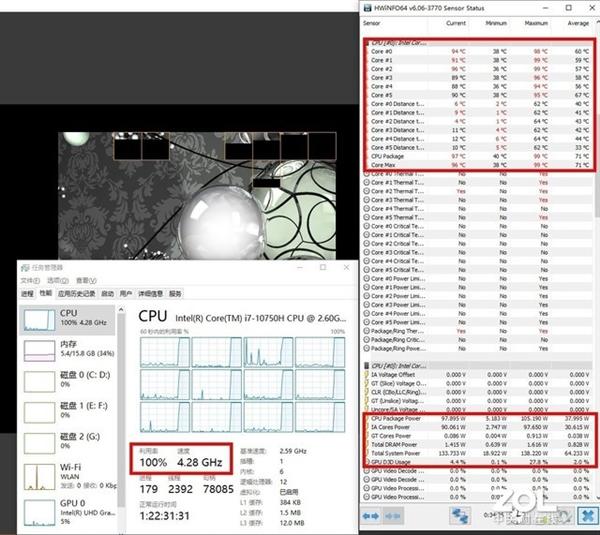The height and width of the screenshot is (535, 600).
Task: Select the CPU Package temperature row
Action: [478, 156]
